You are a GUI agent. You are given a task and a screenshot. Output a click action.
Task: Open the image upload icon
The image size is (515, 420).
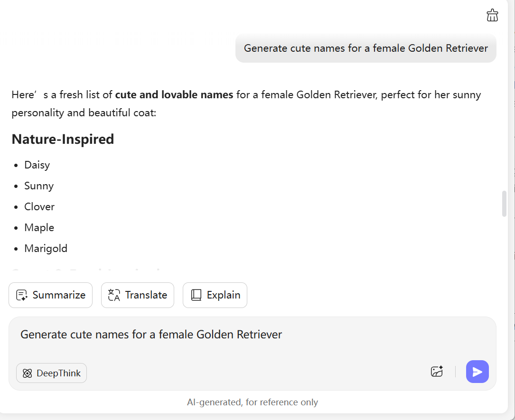(x=437, y=372)
